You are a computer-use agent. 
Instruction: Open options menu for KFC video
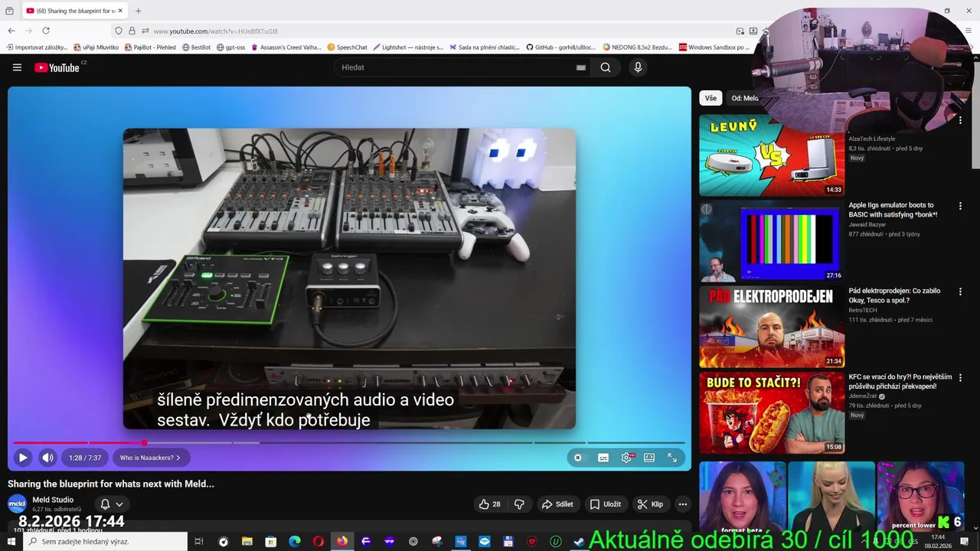pyautogui.click(x=960, y=377)
